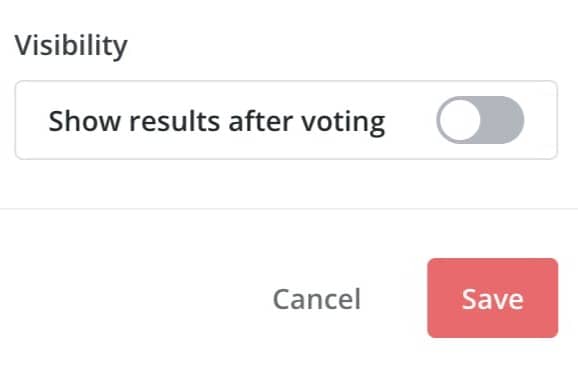This screenshot has width=578, height=366.
Task: Confirm the settings with the red Save button
Action: click(x=492, y=298)
